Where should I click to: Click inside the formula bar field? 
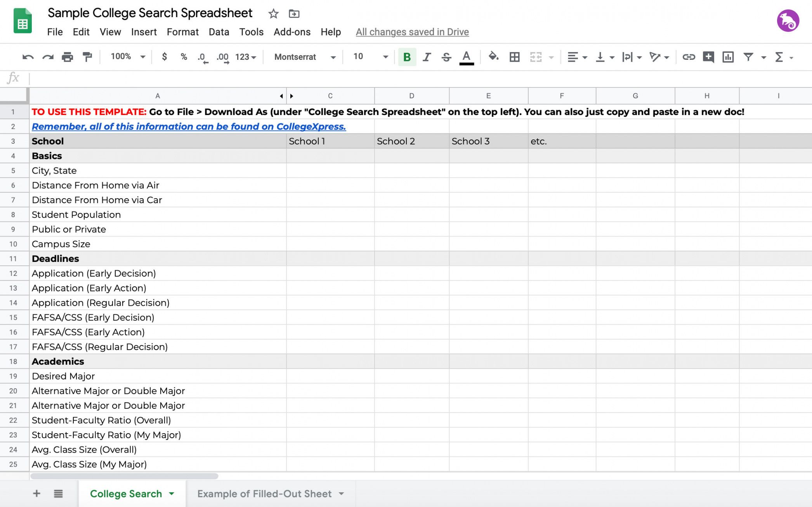tap(388, 78)
